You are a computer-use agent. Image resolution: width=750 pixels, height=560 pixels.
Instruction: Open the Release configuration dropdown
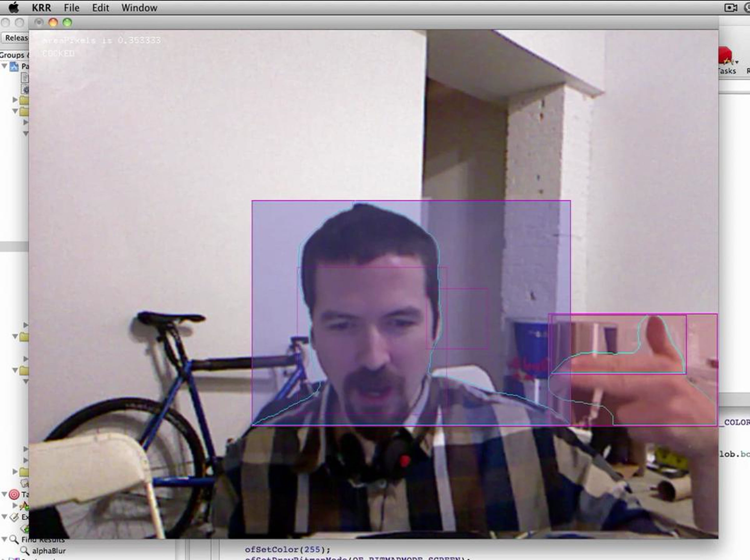[x=16, y=38]
